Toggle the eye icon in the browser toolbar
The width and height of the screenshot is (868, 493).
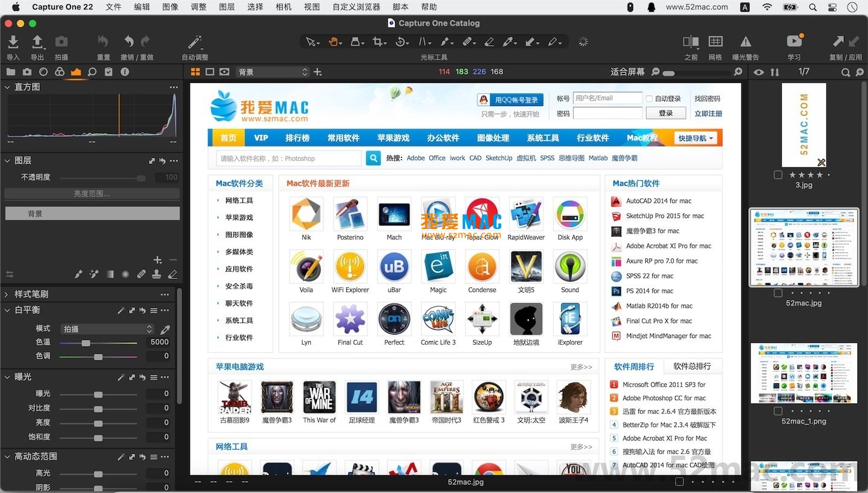click(759, 72)
